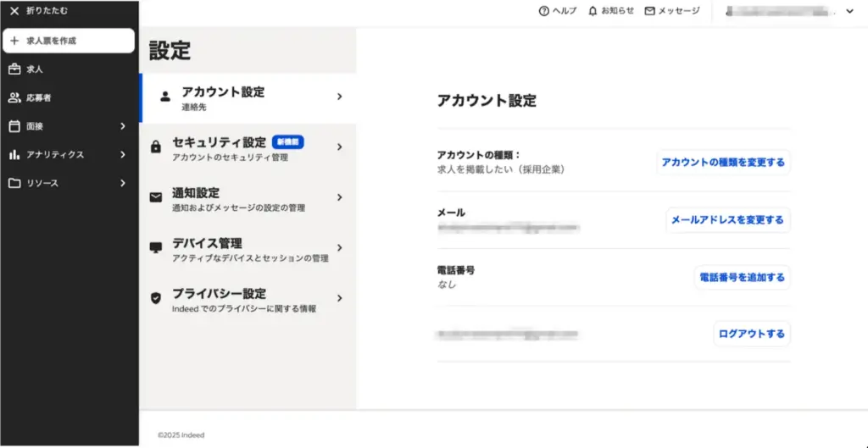Open 応募者 via the people icon

(14, 98)
